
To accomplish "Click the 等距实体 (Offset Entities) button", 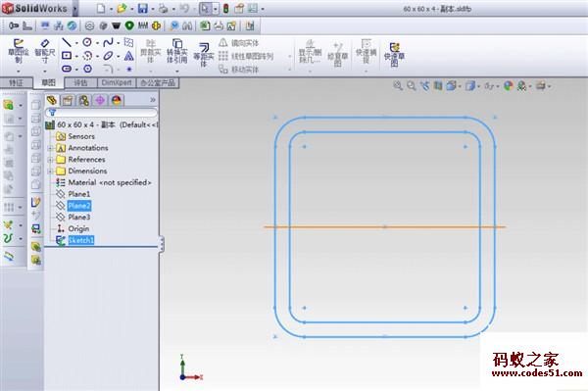I will point(204,54).
